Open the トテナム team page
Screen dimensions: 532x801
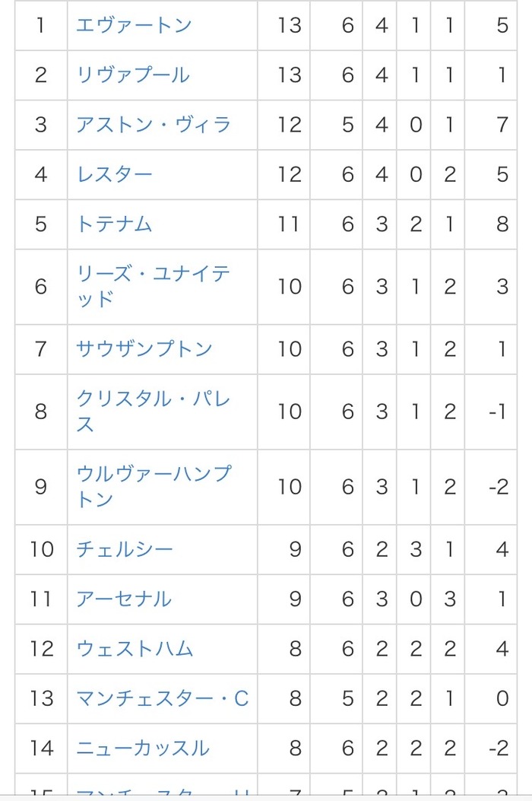[x=114, y=224]
